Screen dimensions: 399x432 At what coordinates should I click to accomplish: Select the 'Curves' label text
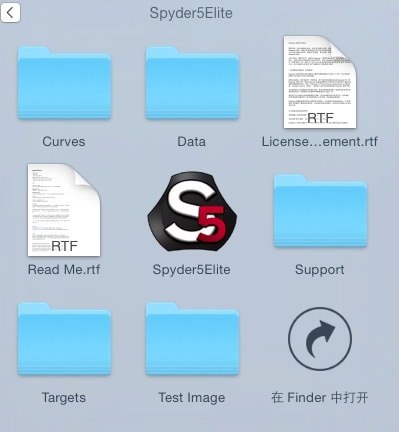[x=64, y=142]
